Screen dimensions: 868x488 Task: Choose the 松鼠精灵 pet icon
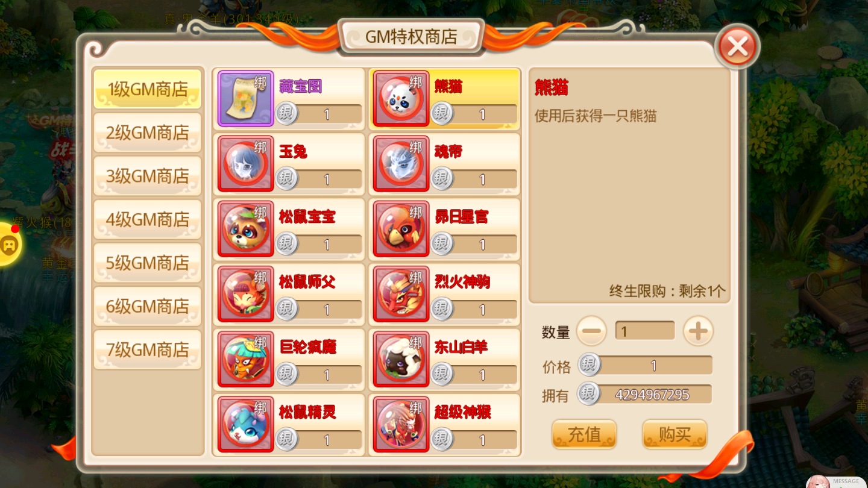tap(246, 424)
